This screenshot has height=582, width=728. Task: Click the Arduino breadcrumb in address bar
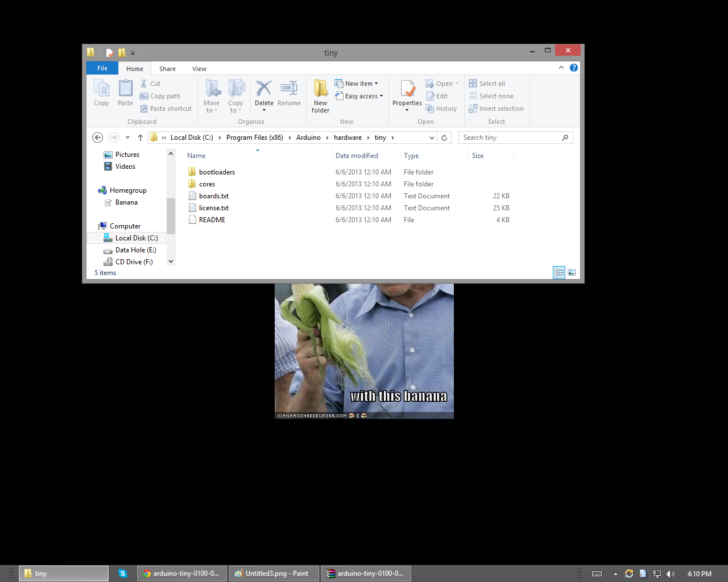tap(308, 138)
